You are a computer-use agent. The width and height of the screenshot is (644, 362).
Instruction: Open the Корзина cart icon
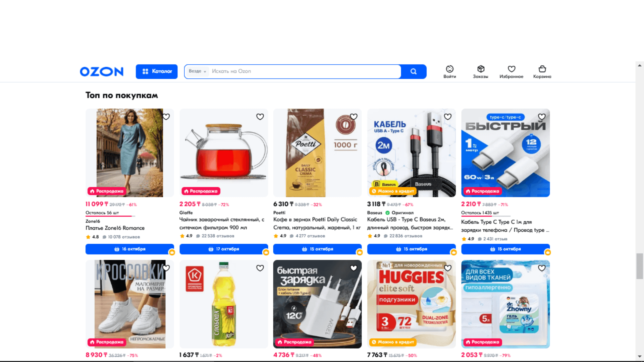(x=542, y=72)
